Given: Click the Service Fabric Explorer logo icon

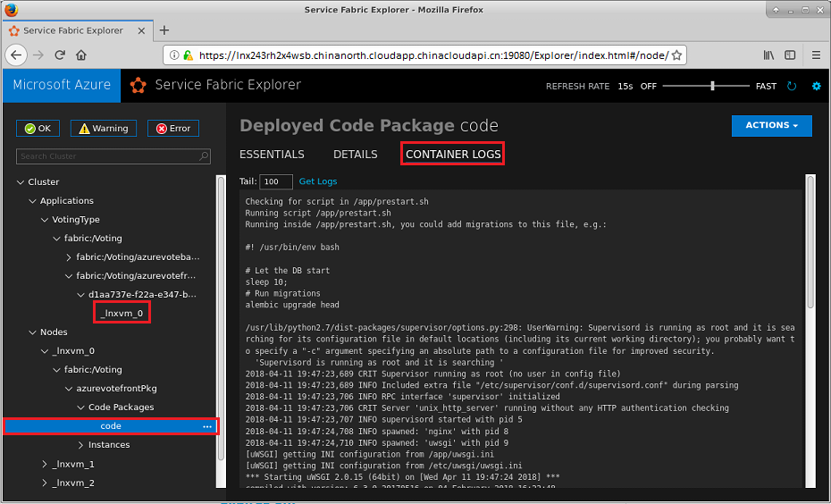Looking at the screenshot, I should coord(138,86).
